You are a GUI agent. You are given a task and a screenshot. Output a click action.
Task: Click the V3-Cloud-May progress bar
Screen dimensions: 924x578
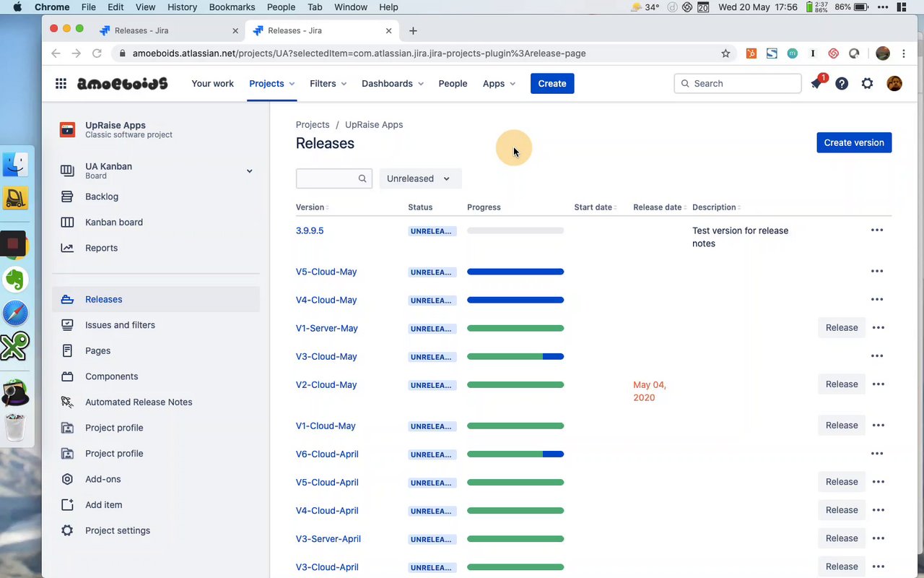[515, 356]
